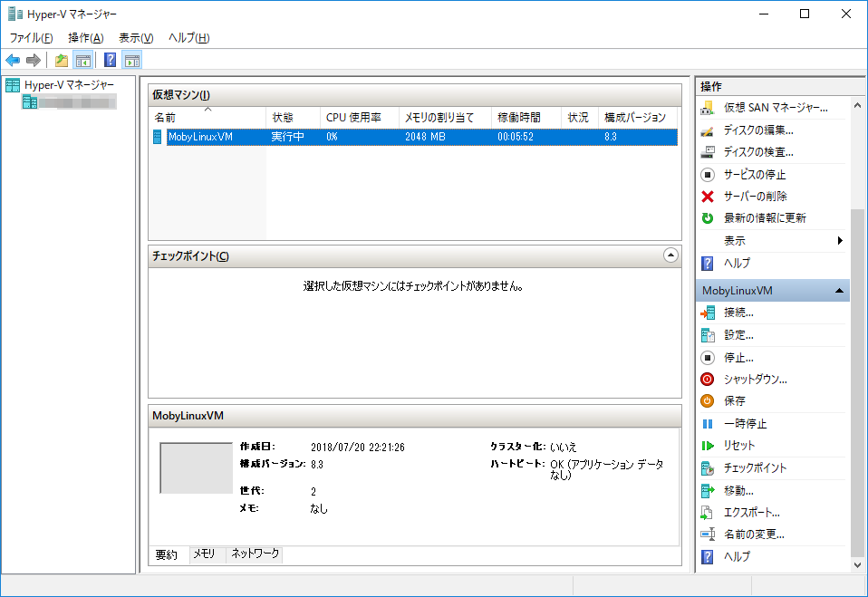Viewport: 868px width, 597px height.
Task: Click the MobyLinuxVM thumbnail preview
Action: coord(196,467)
